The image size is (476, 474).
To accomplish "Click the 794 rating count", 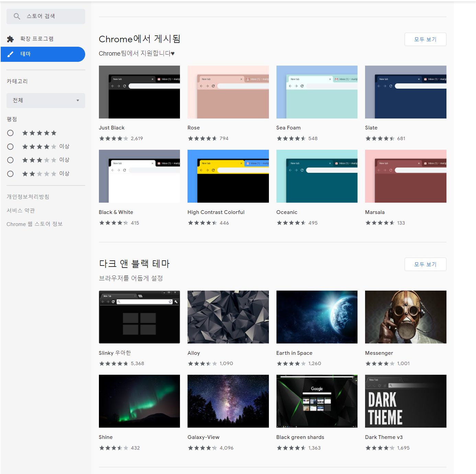I will (224, 138).
